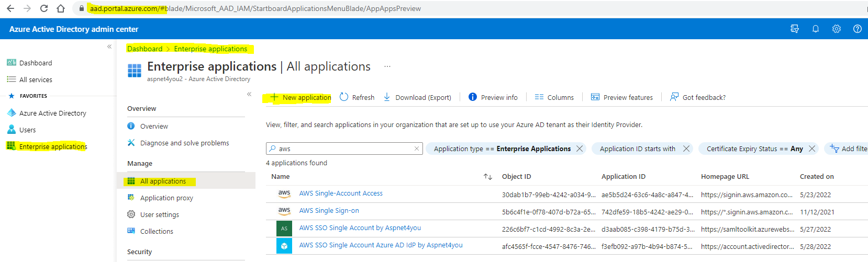Open Preview info
This screenshot has width=868, height=262.
point(493,97)
